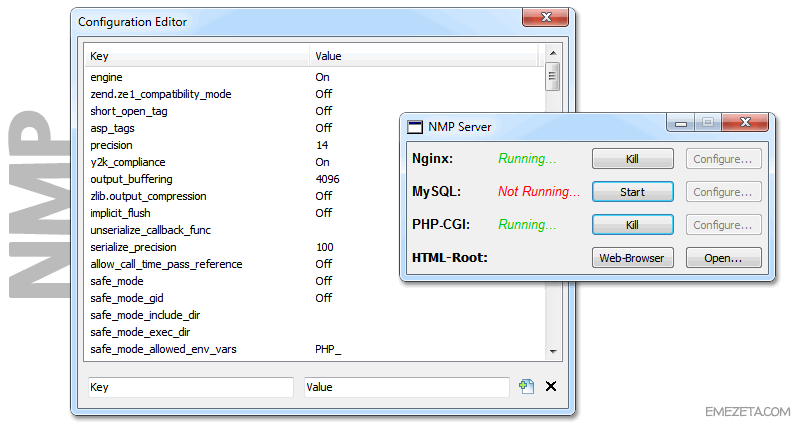The width and height of the screenshot is (800, 425).
Task: Kill the Nginx process
Action: [x=633, y=159]
